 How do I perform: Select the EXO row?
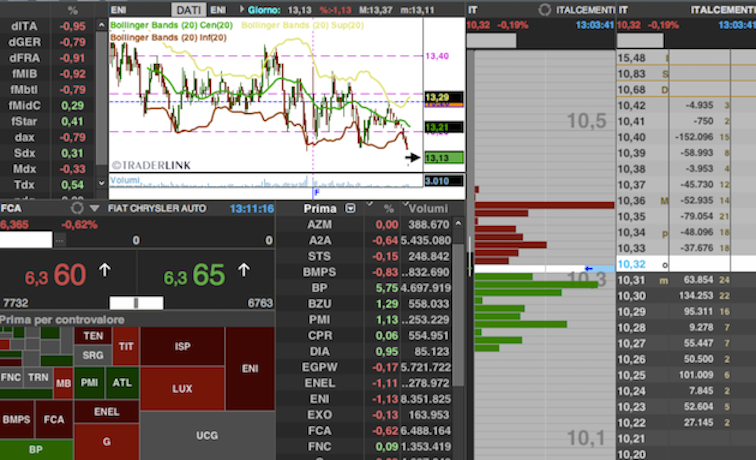[364, 415]
